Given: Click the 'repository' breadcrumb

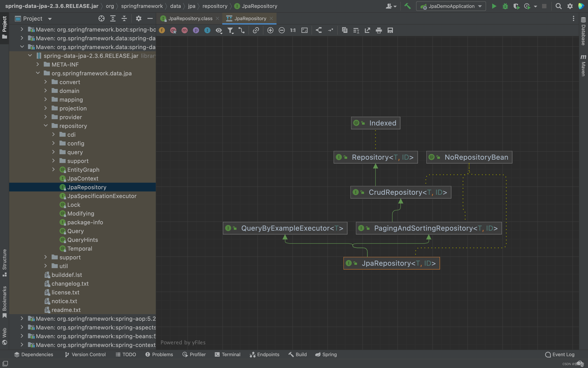Looking at the screenshot, I should pos(215,6).
